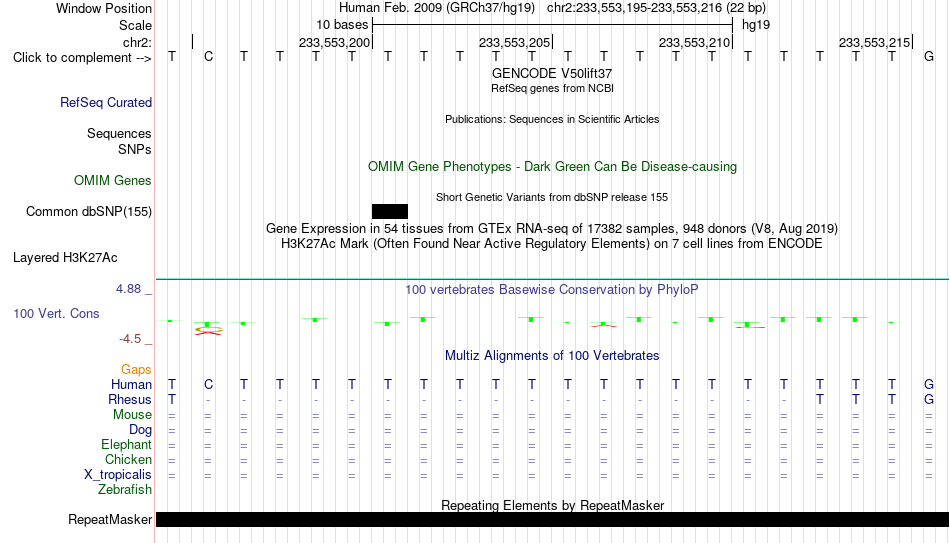Click 'Short Genetic Variants from dbSNP release 155'
Screen dimensions: 950x543
[x=552, y=198]
